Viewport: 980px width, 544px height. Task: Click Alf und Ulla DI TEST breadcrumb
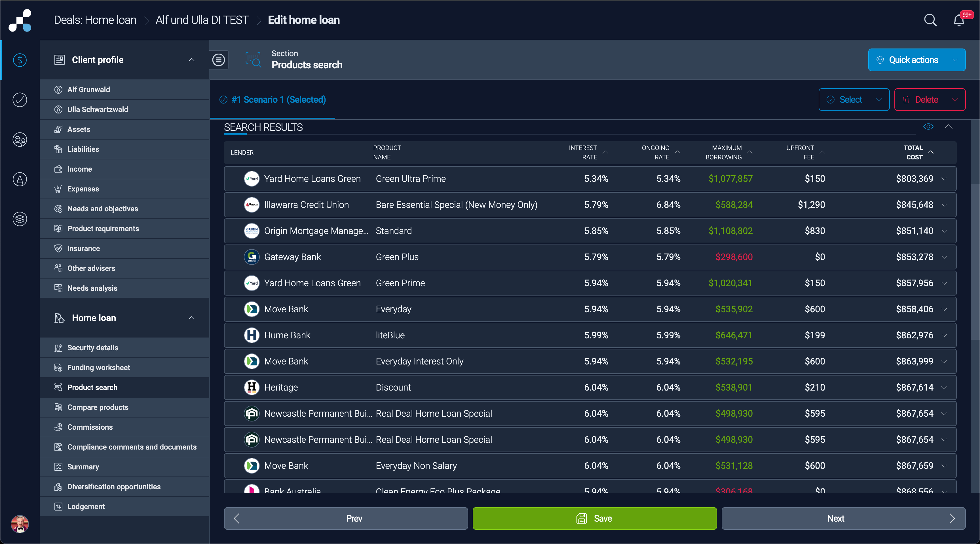(x=202, y=20)
